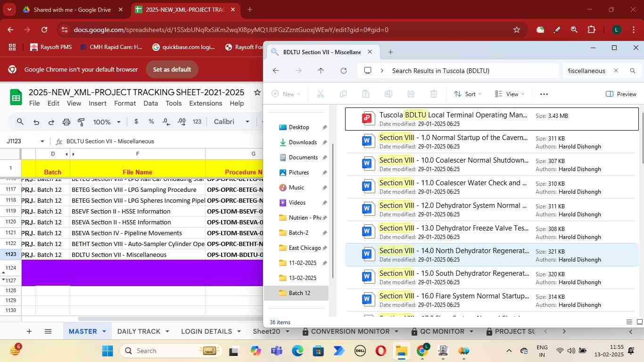Click the Chrome address bar URL
Image resolution: width=644 pixels, height=362 pixels.
tap(231, 30)
